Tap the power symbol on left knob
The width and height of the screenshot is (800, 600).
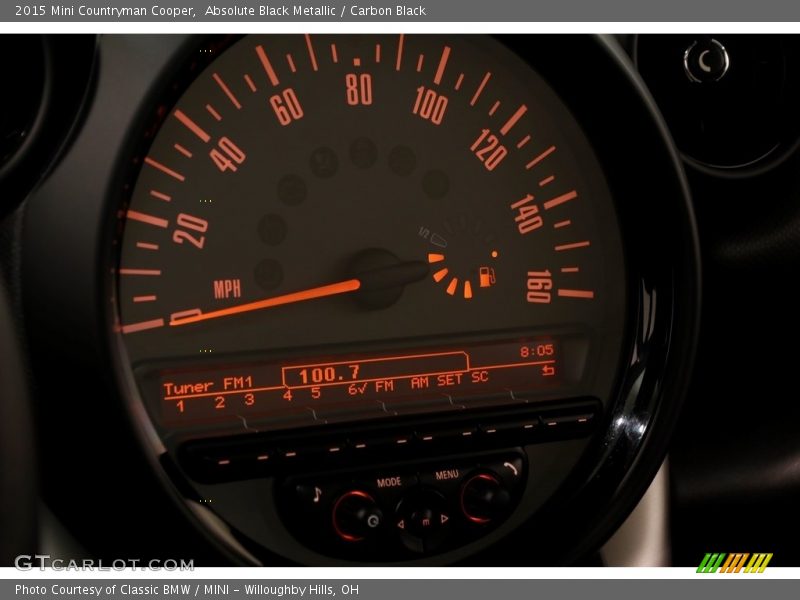click(x=373, y=521)
